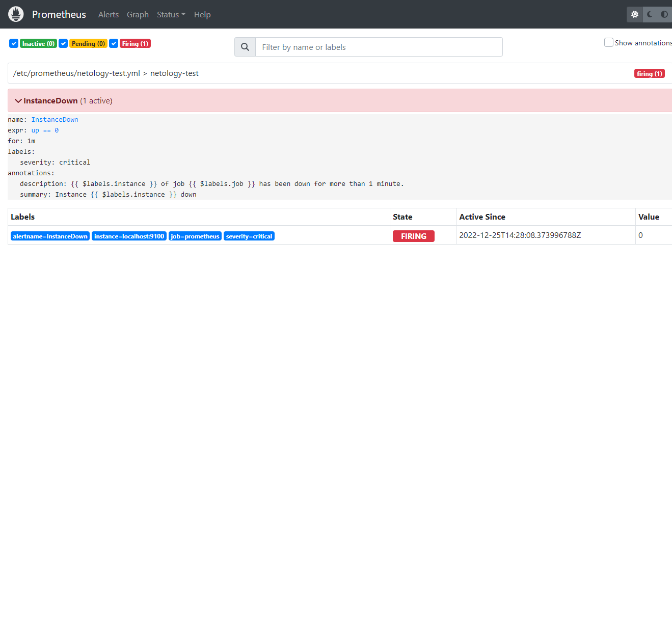The height and width of the screenshot is (643, 672).
Task: Click the instance=localhost:9100 label badge
Action: point(129,236)
